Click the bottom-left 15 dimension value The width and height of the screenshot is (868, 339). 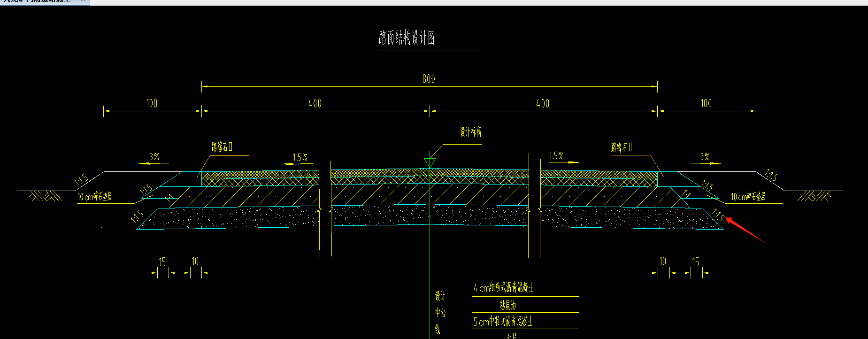(162, 262)
